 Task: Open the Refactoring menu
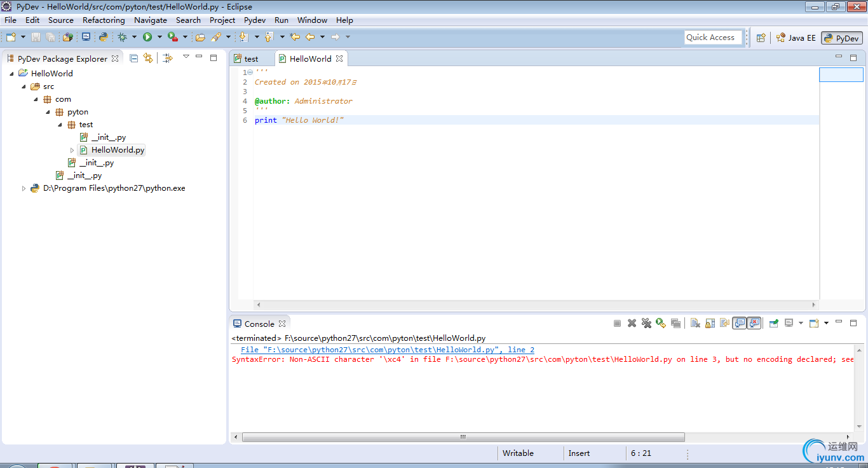click(104, 20)
